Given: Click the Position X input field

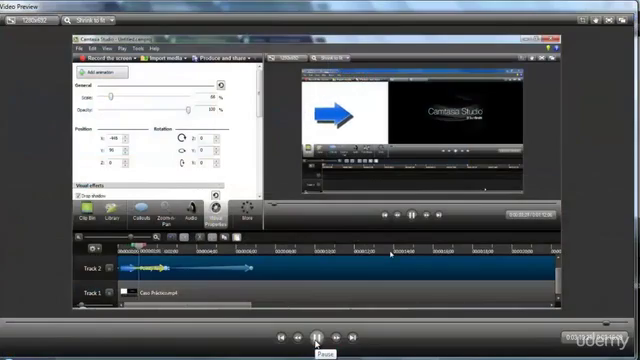Looking at the screenshot, I should click(x=115, y=138).
